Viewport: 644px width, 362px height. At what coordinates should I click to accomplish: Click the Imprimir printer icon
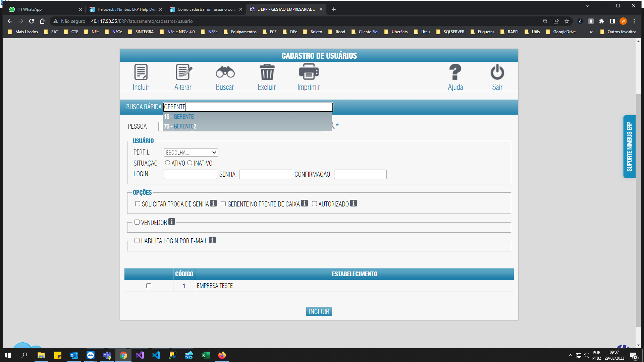point(309,72)
